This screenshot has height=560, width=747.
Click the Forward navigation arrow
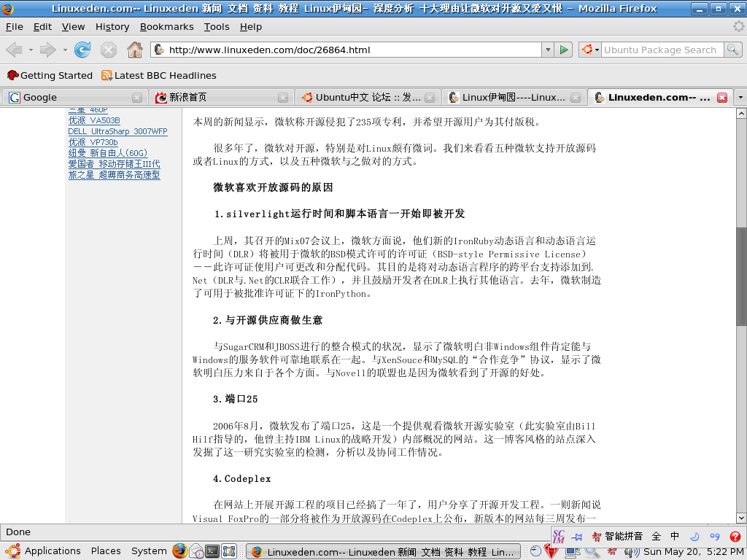pyautogui.click(x=47, y=50)
